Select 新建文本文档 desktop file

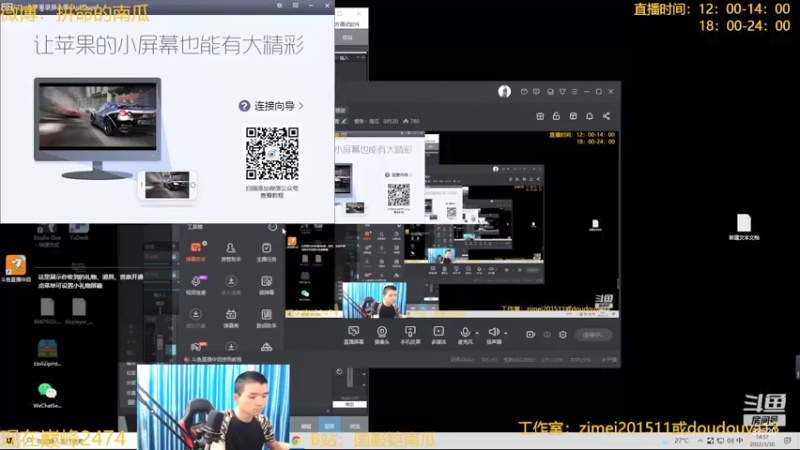[744, 228]
